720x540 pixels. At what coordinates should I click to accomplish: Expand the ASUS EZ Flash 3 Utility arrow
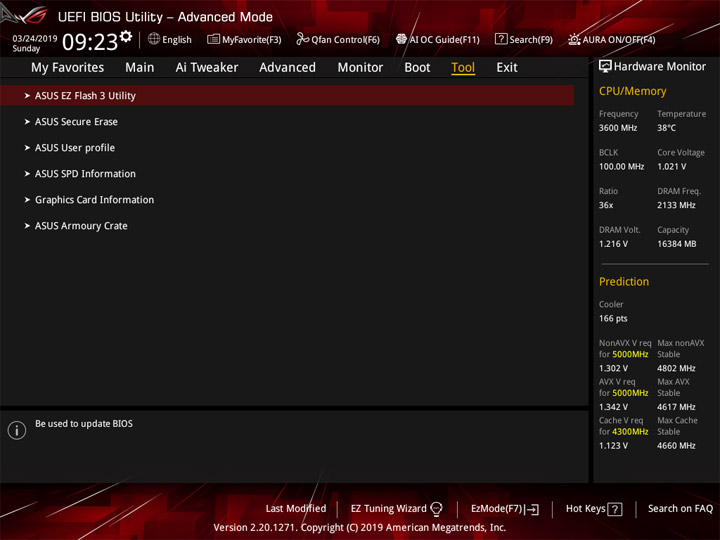tap(27, 96)
